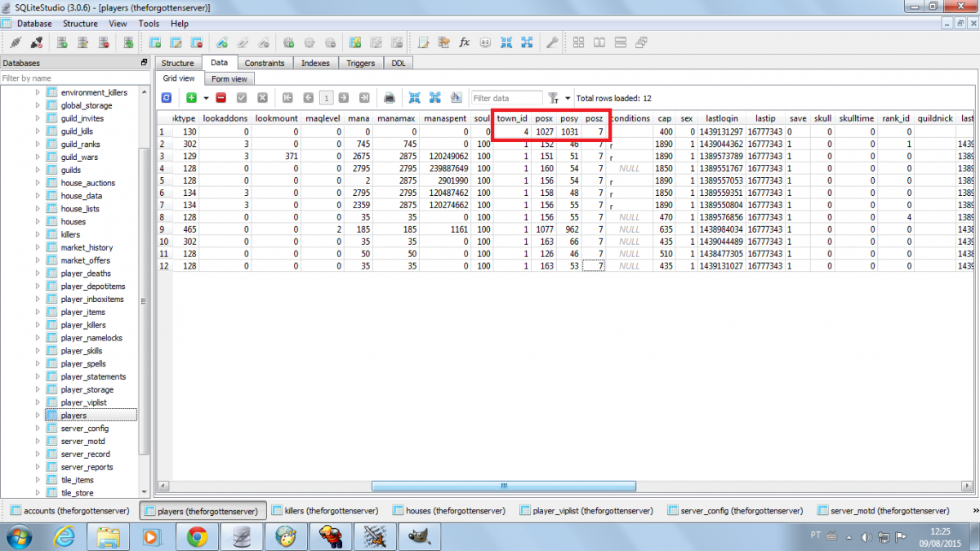Switch to the Triggers tab
980x551 pixels.
click(360, 63)
